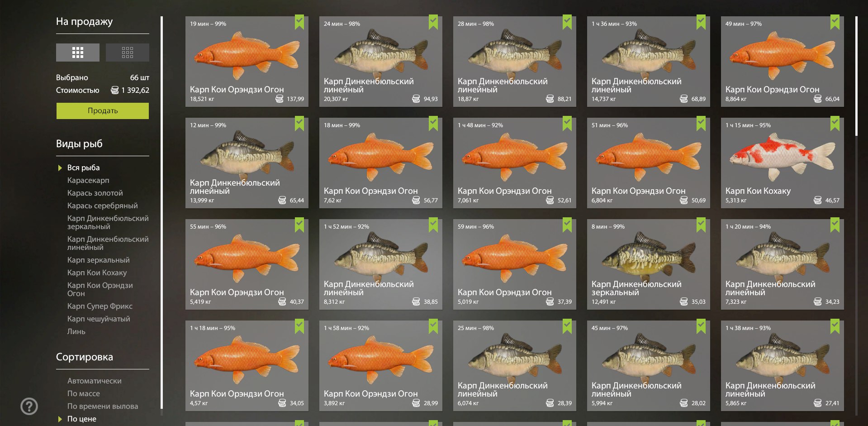The width and height of the screenshot is (868, 426).
Task: Click coin icon on Карп Кои Кохаку card
Action: click(x=817, y=200)
